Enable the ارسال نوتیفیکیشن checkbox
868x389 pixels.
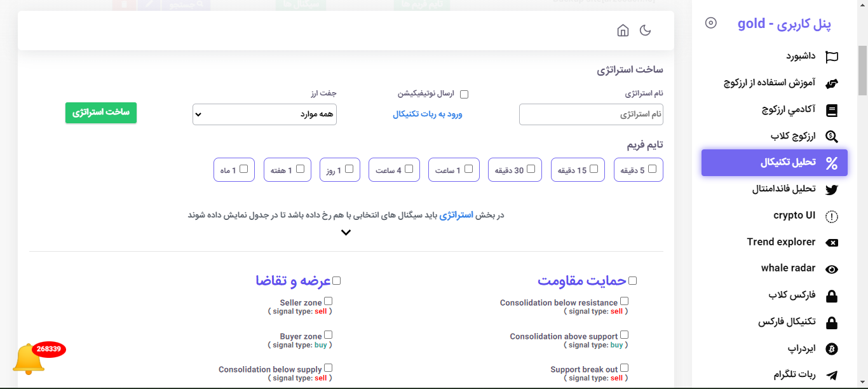coord(464,95)
